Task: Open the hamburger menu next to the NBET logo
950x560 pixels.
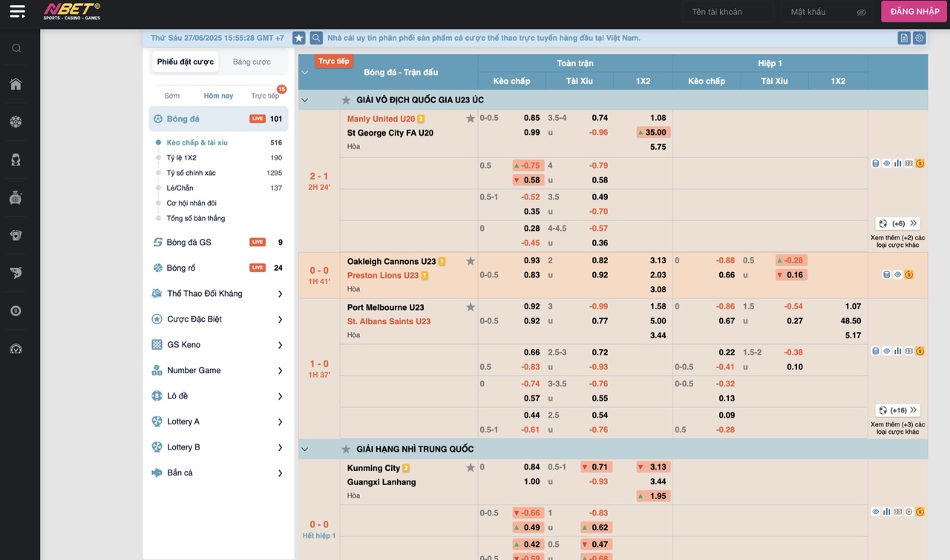Action: point(17,11)
